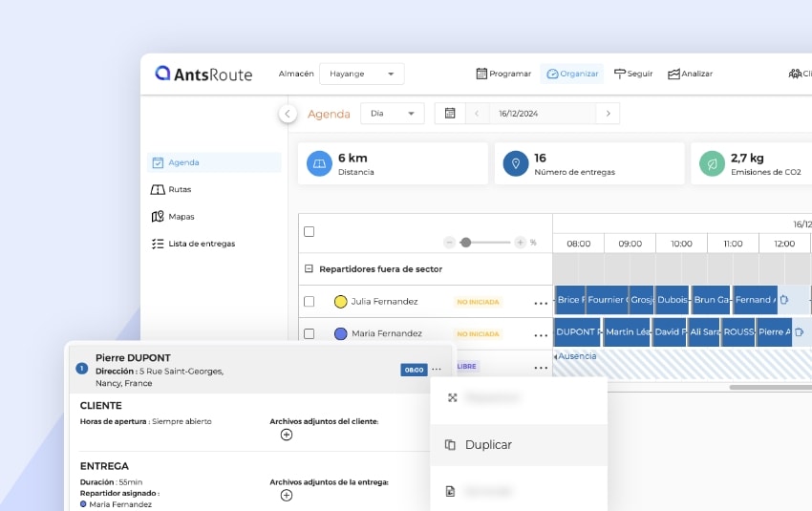Go to next day with right arrow
This screenshot has width=812, height=511.
[608, 114]
